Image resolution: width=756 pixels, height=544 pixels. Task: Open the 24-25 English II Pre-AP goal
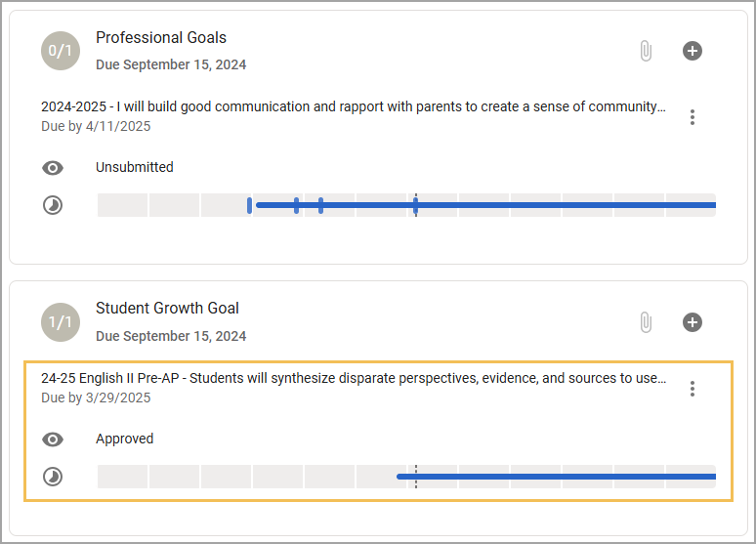(x=354, y=378)
